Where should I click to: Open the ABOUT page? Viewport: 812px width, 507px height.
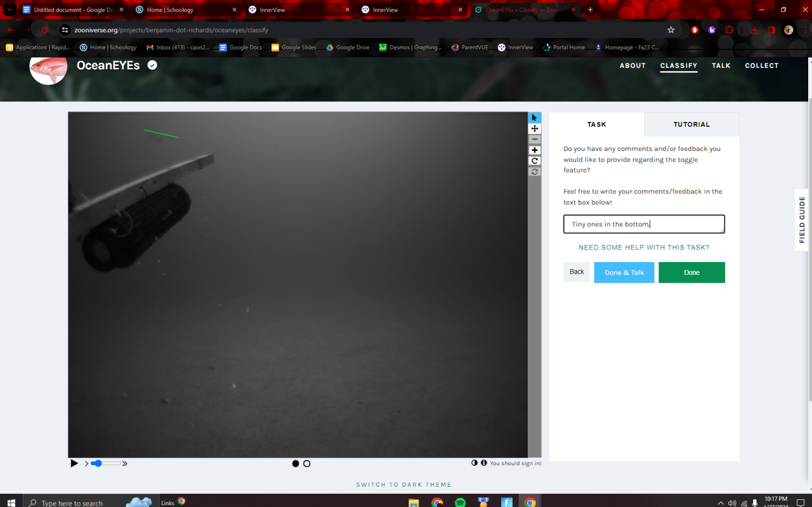[x=632, y=66]
